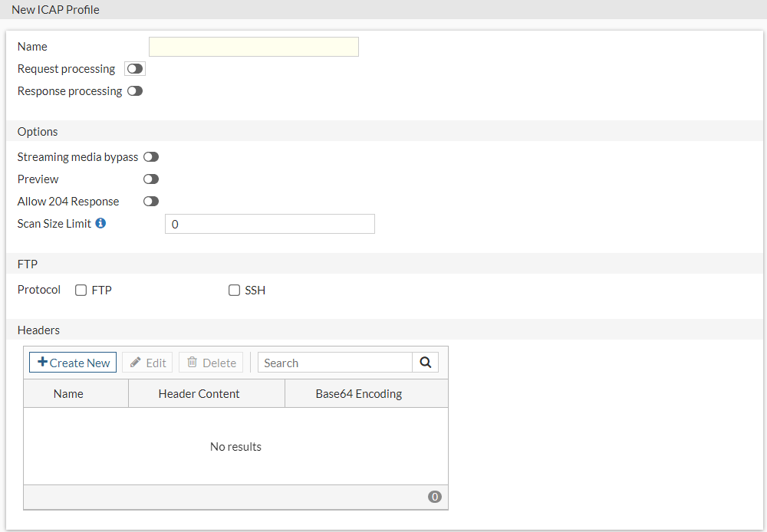Screen dimensions: 767x532
Task: Enable the Request processing toggle
Action: (135, 69)
